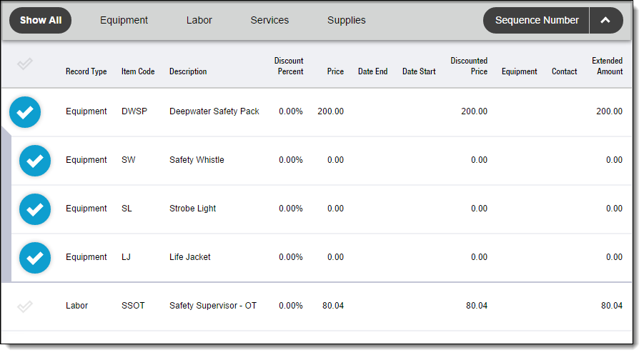Click the 80.04 discounted price for SSOT
The width and height of the screenshot is (644, 355).
click(477, 305)
